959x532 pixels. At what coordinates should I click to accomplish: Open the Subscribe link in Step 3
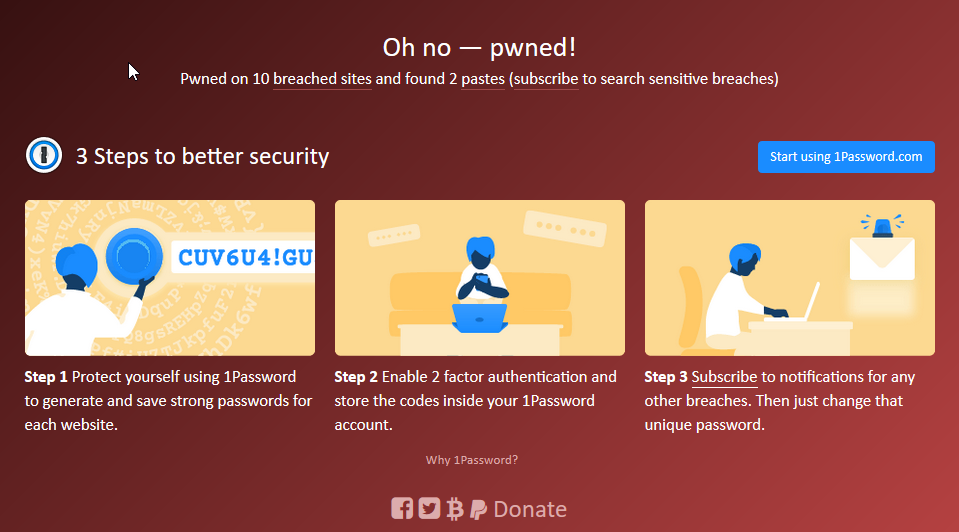tap(724, 377)
